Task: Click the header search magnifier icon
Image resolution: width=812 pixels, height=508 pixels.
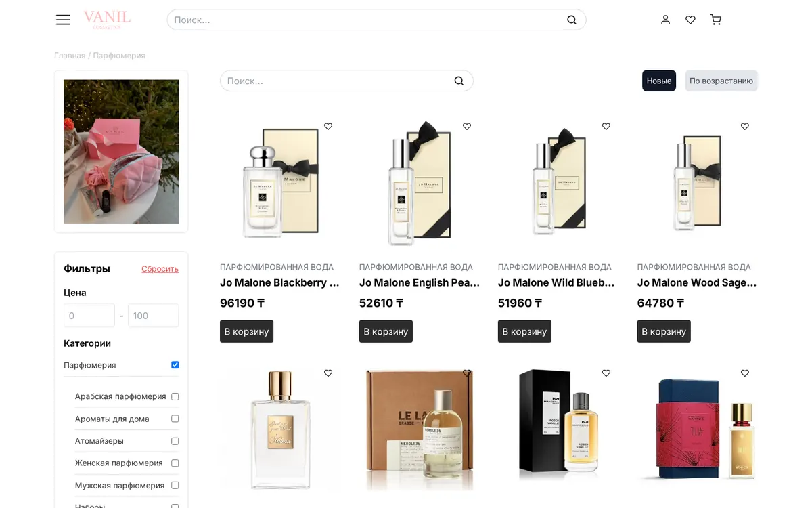Action: pos(572,20)
